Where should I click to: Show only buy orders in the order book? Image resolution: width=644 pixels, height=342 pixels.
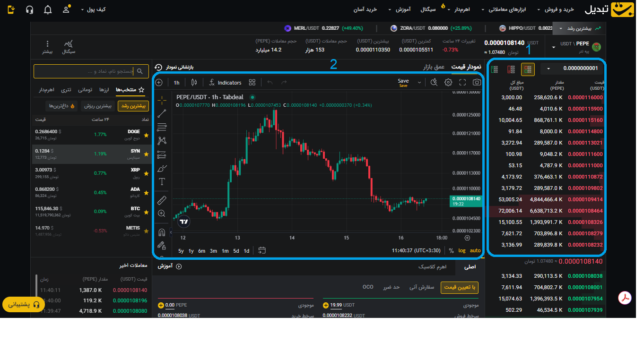[494, 69]
